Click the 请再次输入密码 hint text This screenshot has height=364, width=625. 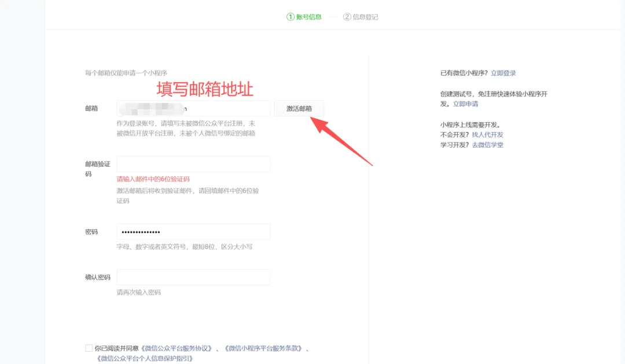tap(139, 292)
